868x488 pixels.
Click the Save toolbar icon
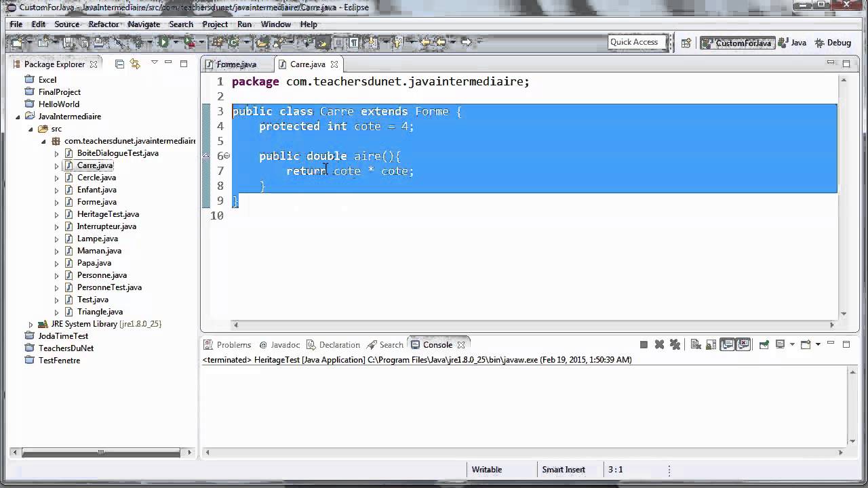pos(68,42)
